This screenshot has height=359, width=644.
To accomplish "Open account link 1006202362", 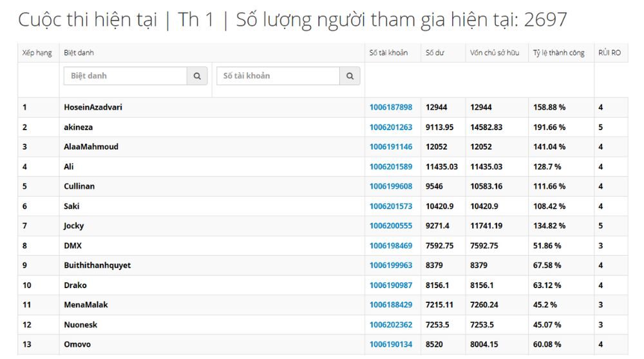I will (391, 324).
